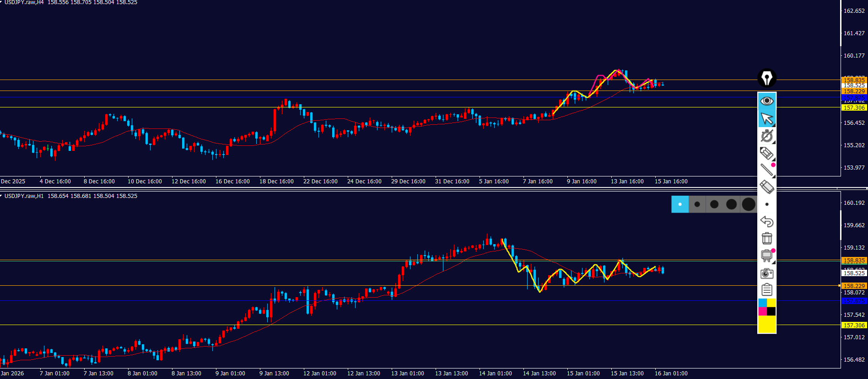Viewport: 868px width, 379px height.
Task: Click the crossed-out stopwatch tool
Action: pos(767,136)
